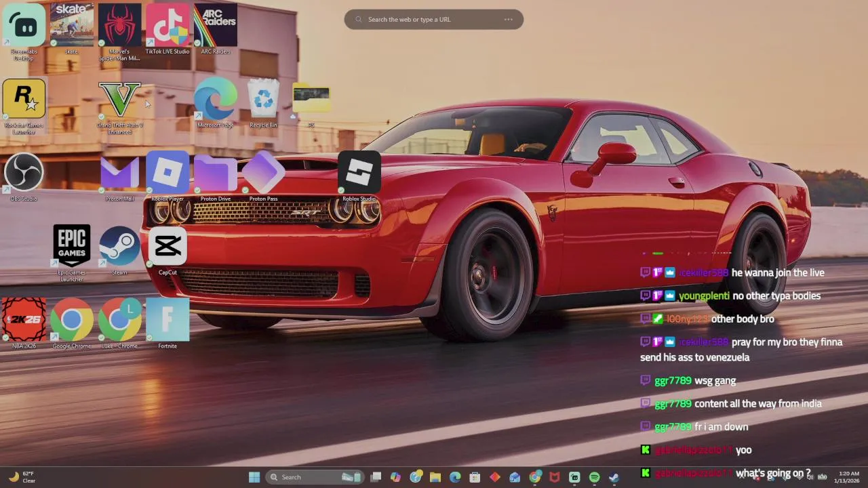This screenshot has height=488, width=868.
Task: Open the mail app on taskbar
Action: click(515, 477)
